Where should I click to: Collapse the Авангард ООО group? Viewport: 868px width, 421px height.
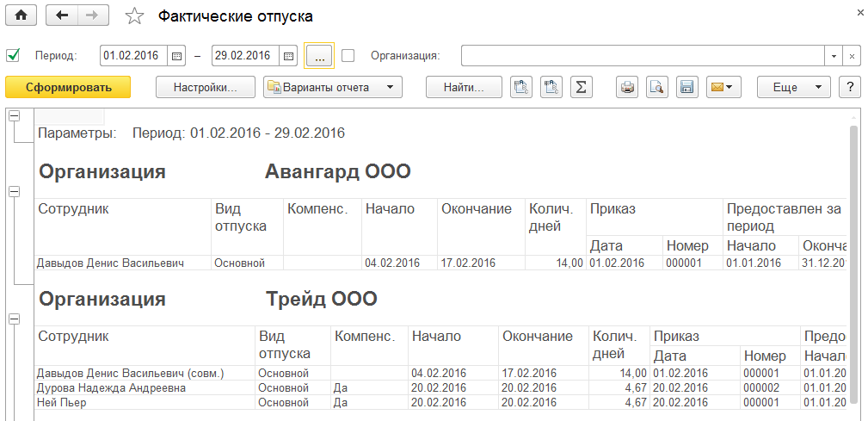point(14,192)
